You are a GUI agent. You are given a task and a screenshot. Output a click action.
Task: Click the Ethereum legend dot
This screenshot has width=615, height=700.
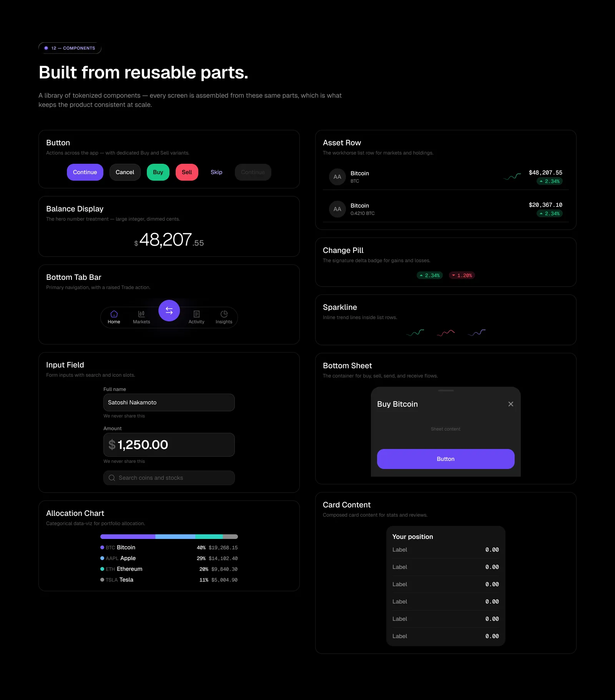(x=102, y=569)
